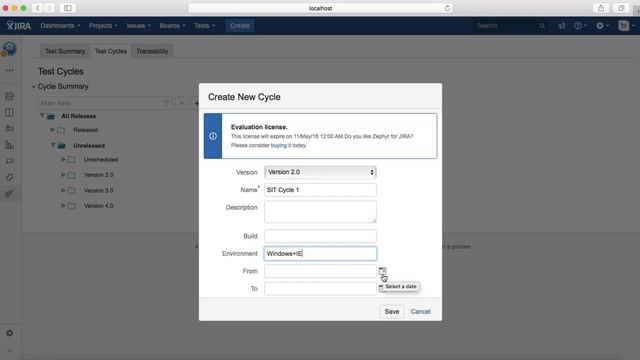Collapse the All Releases tree node

[42, 116]
